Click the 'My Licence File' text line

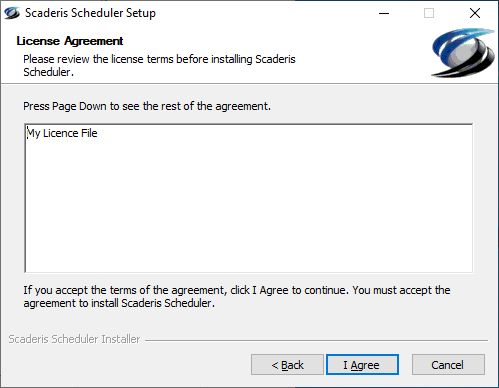(x=62, y=133)
